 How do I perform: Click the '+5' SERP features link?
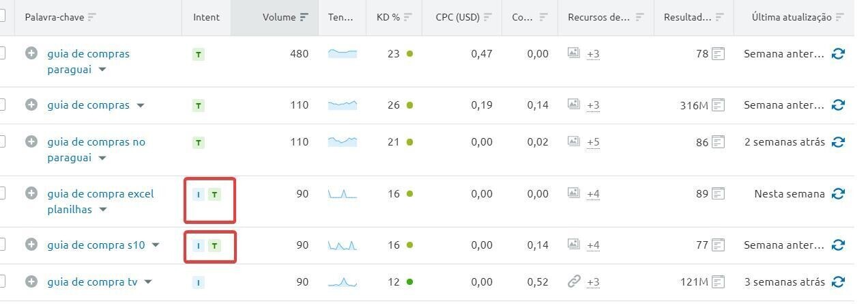pyautogui.click(x=593, y=143)
